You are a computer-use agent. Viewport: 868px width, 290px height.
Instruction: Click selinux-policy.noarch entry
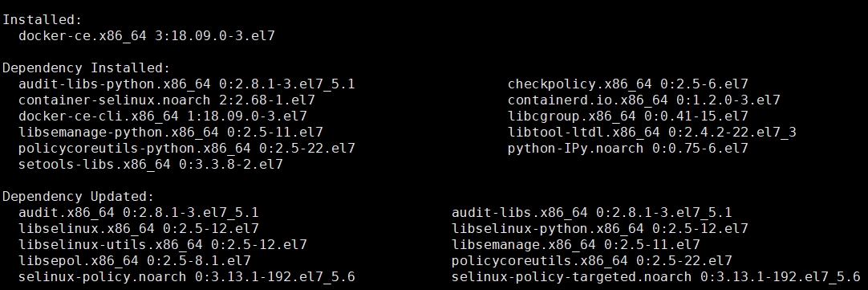(x=187, y=277)
